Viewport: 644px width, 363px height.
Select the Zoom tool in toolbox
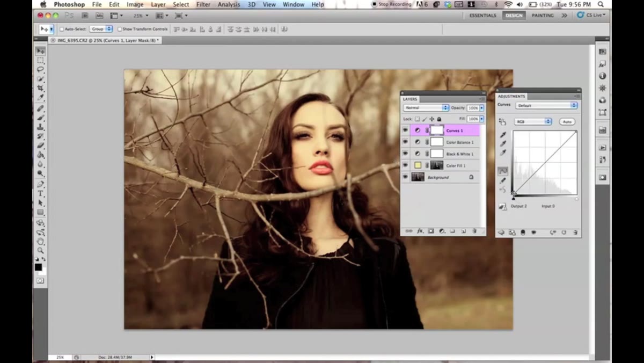tap(40, 250)
